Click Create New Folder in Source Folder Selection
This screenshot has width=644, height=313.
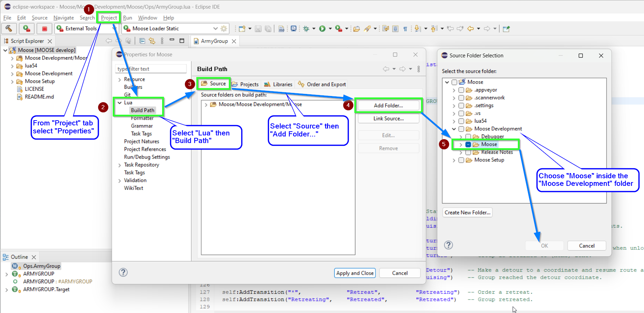[467, 212]
